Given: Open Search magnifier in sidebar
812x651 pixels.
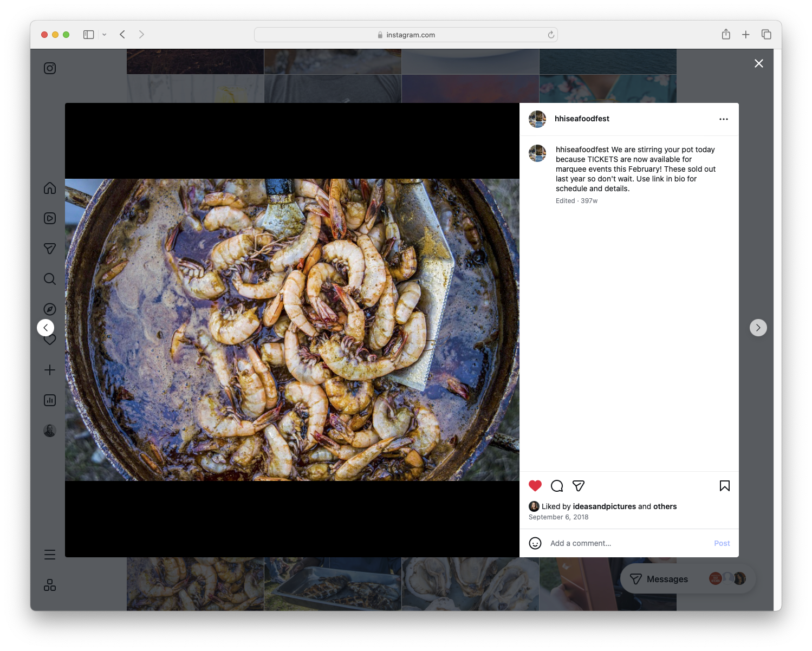Looking at the screenshot, I should point(50,279).
